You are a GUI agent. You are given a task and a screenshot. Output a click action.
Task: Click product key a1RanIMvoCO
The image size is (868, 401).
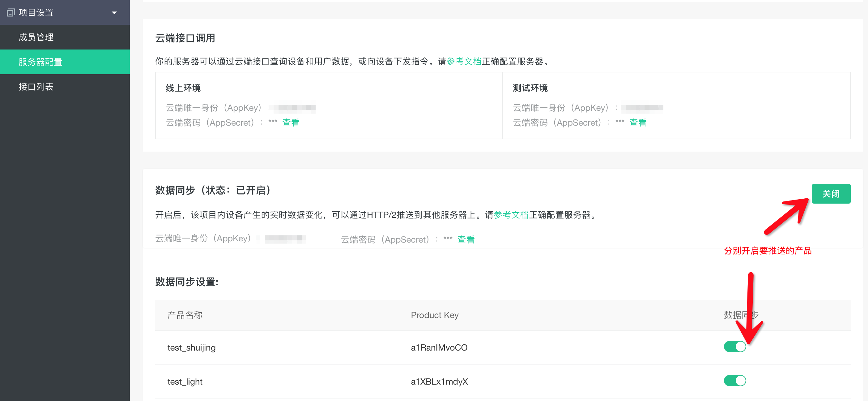439,348
